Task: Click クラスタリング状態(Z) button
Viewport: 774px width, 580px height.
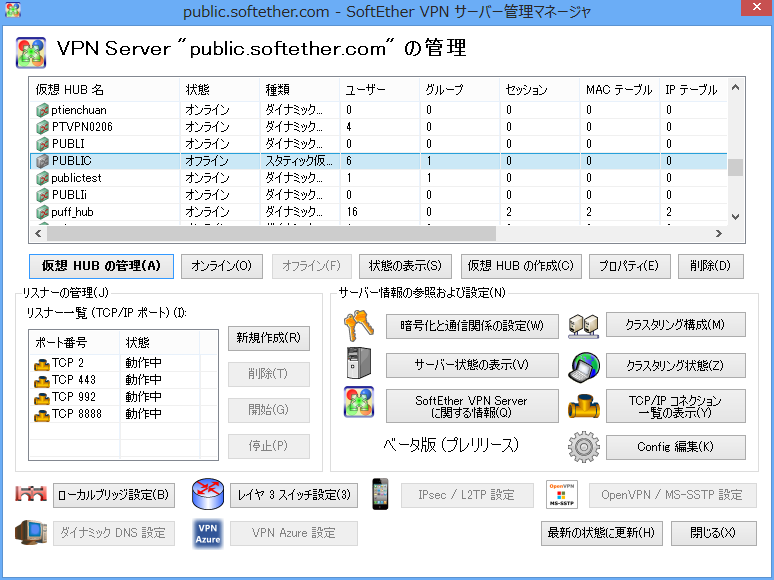Action: coord(675,365)
